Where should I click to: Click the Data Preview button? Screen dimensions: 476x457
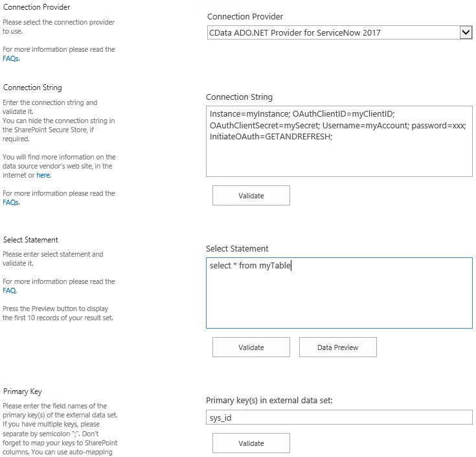pos(337,347)
